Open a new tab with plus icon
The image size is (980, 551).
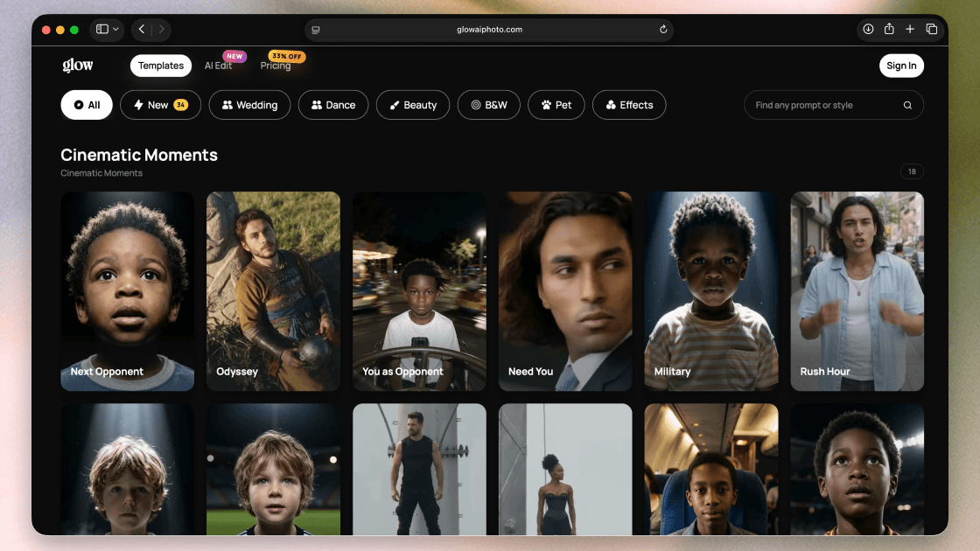click(x=910, y=30)
